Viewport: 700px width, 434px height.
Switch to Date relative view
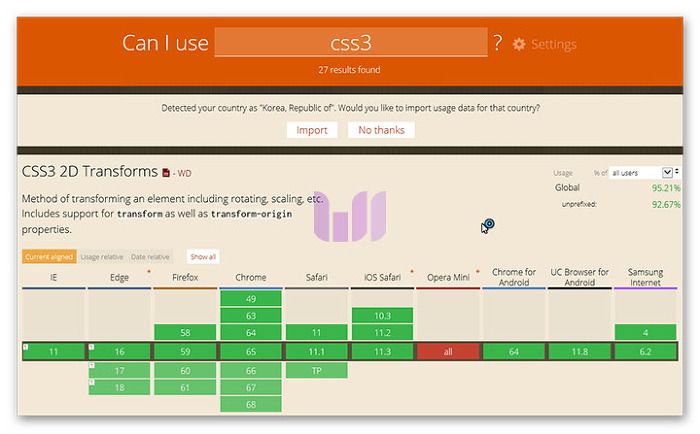[x=150, y=257]
